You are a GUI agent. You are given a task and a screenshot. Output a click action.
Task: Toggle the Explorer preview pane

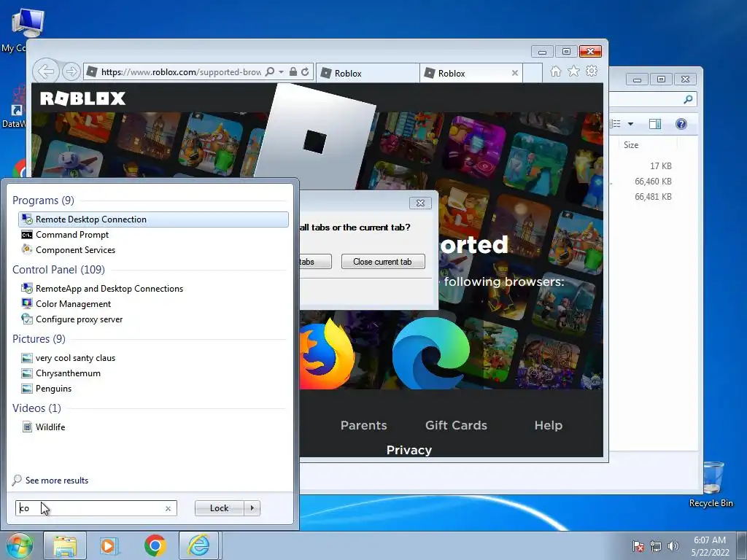[655, 124]
